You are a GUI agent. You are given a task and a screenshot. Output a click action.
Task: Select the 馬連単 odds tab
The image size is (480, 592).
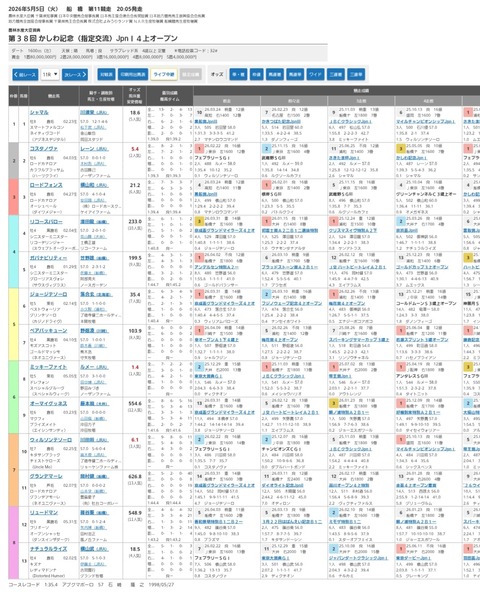[x=295, y=74]
